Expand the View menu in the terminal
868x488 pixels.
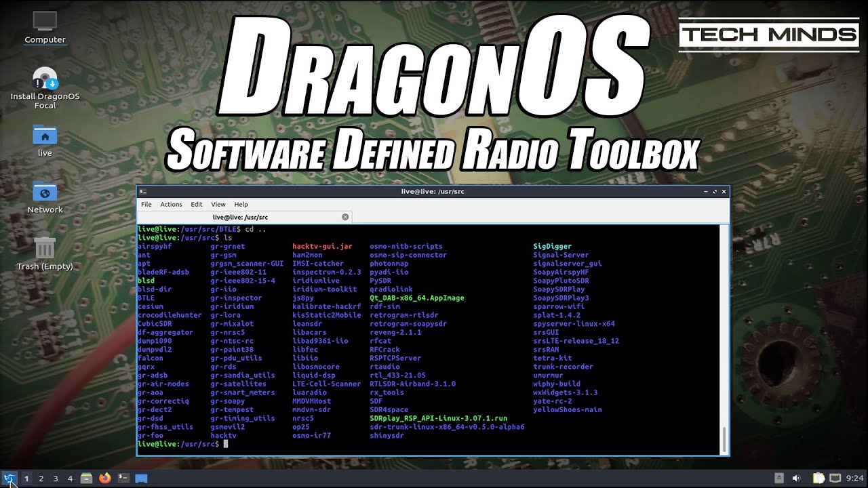pyautogui.click(x=218, y=204)
